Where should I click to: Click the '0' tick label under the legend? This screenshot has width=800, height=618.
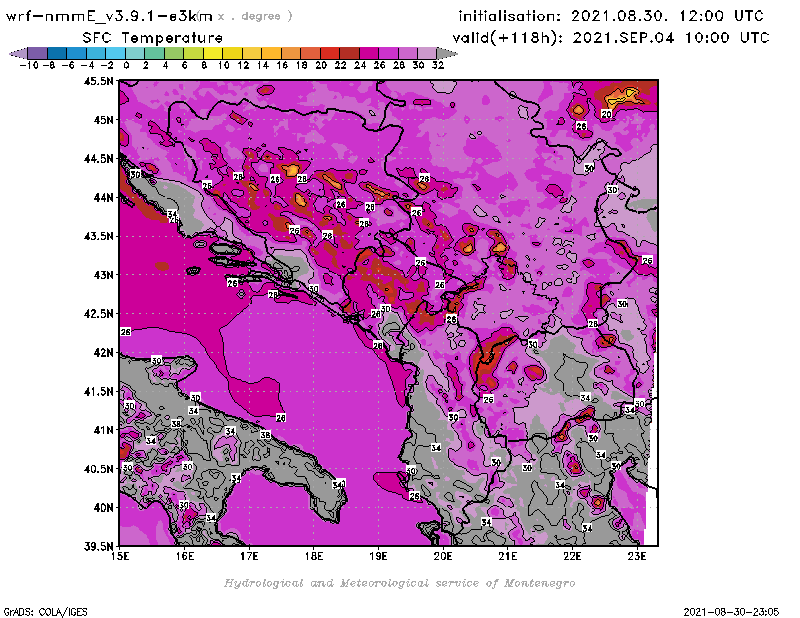[126, 65]
